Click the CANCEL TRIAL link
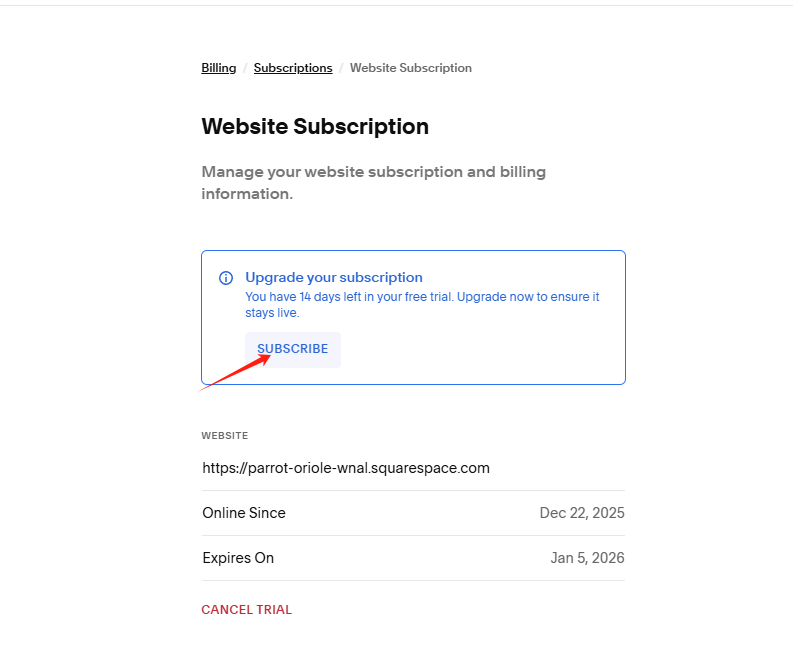Screen dimensions: 793x664 (x=246, y=610)
